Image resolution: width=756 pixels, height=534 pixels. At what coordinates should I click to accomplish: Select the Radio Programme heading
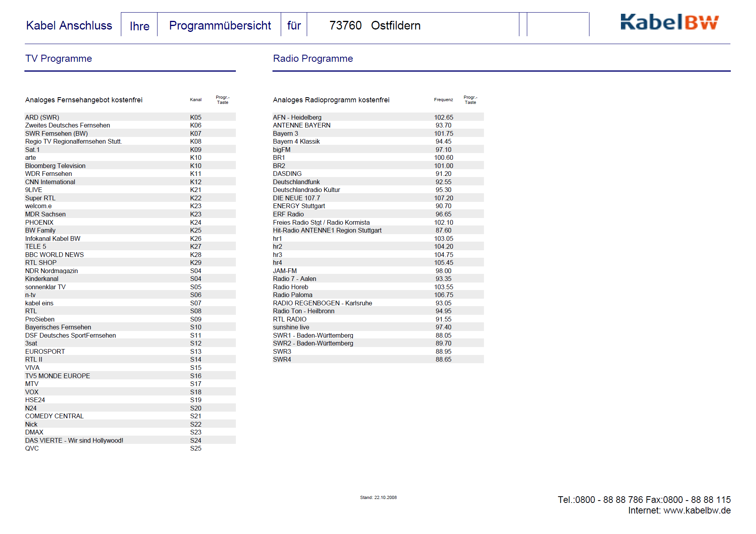pyautogui.click(x=313, y=59)
